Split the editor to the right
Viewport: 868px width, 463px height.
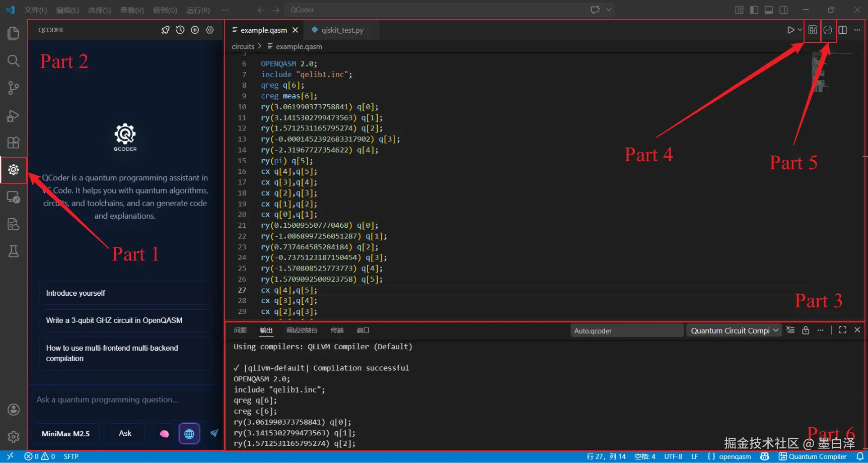coord(842,30)
